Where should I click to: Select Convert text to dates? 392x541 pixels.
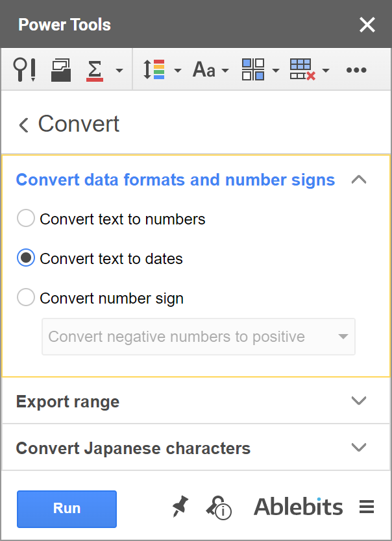[25, 258]
